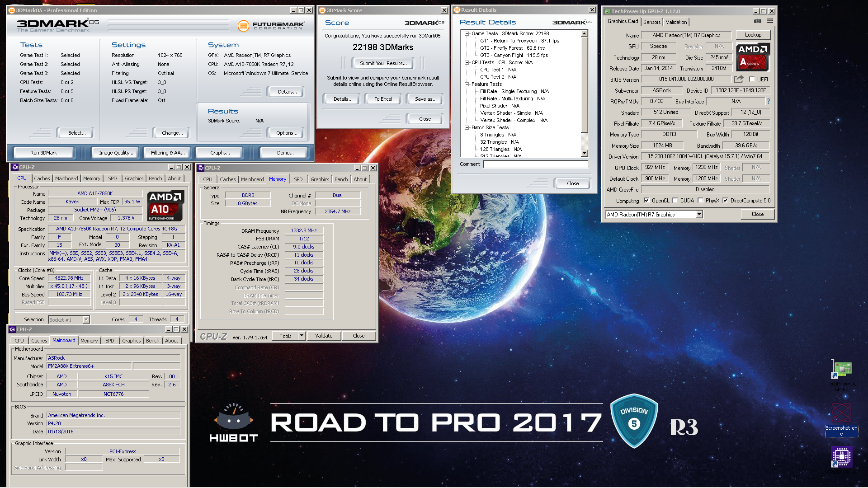
Task: Toggle the OpenCL checkbox
Action: [x=646, y=201]
